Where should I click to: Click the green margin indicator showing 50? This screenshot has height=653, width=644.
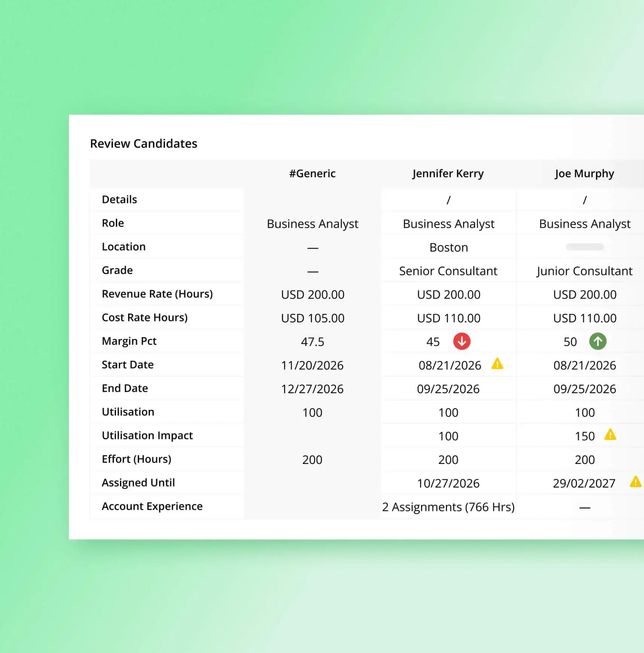[x=571, y=342]
